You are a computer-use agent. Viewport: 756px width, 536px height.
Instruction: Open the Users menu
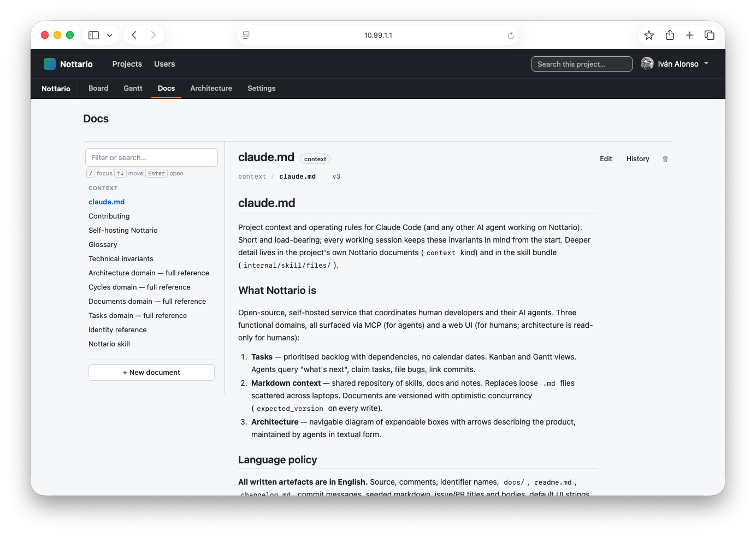164,64
